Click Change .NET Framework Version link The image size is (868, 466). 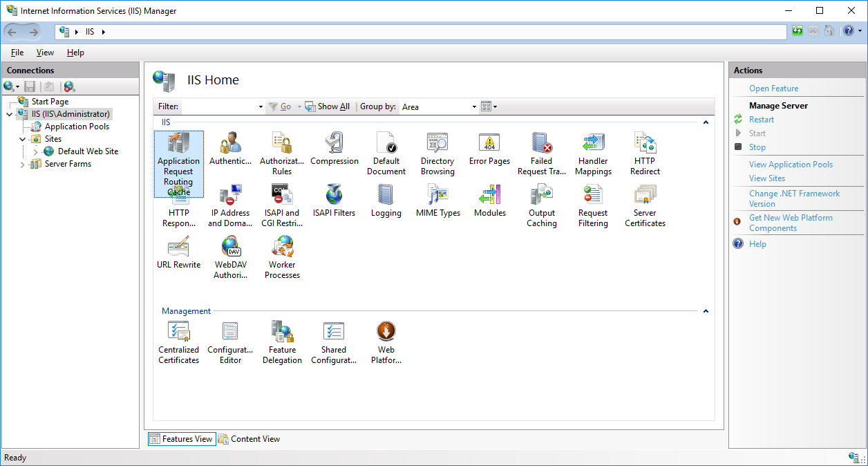[795, 198]
